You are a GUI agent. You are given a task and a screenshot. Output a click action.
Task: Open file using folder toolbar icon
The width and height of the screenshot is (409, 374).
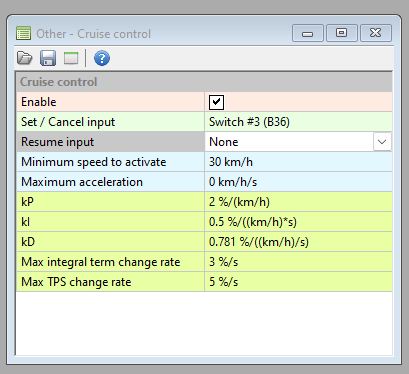pos(24,58)
